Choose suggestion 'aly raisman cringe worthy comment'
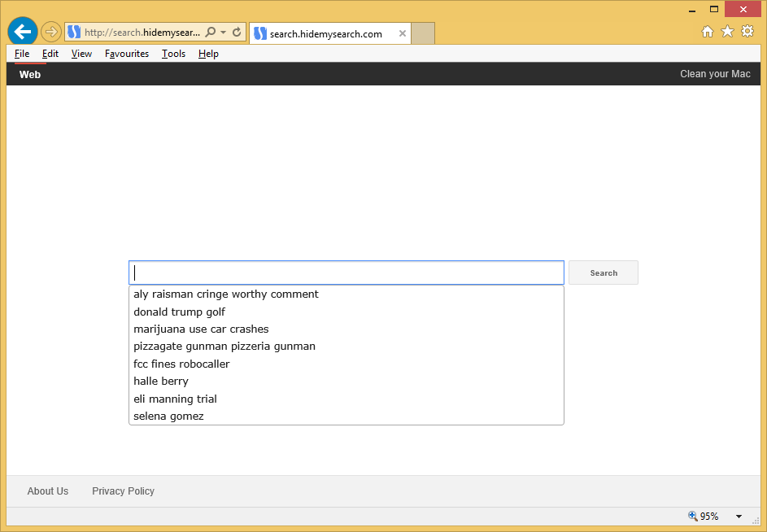Image resolution: width=767 pixels, height=532 pixels. [346, 294]
